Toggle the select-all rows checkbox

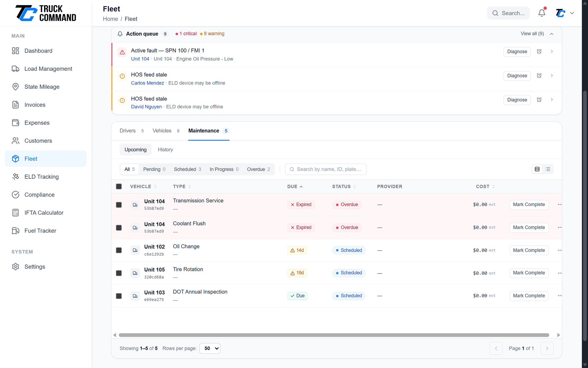click(x=119, y=186)
